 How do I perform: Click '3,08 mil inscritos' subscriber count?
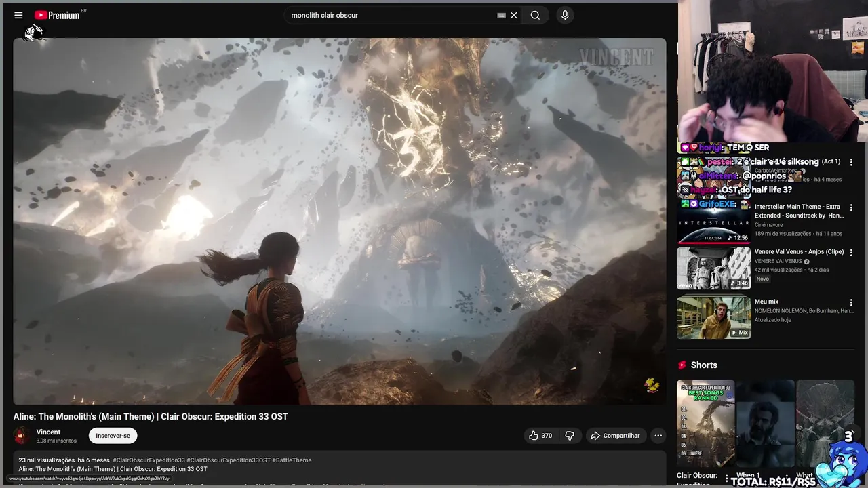[56, 441]
